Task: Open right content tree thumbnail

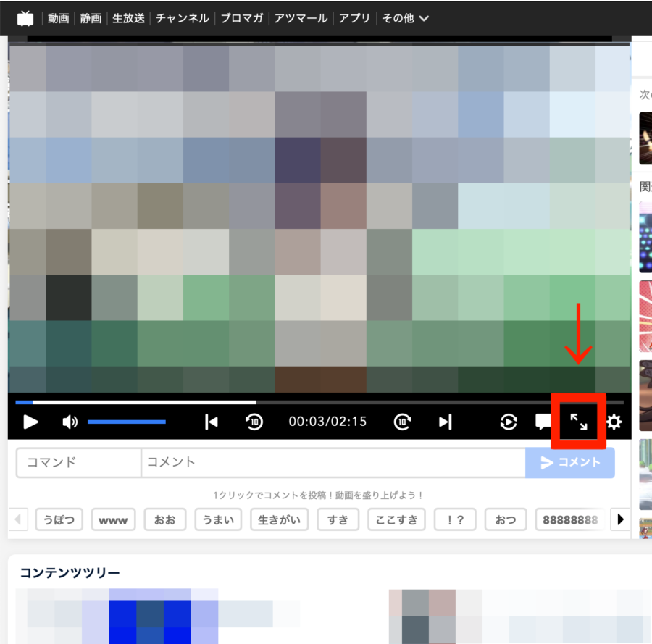Action: pos(422,616)
